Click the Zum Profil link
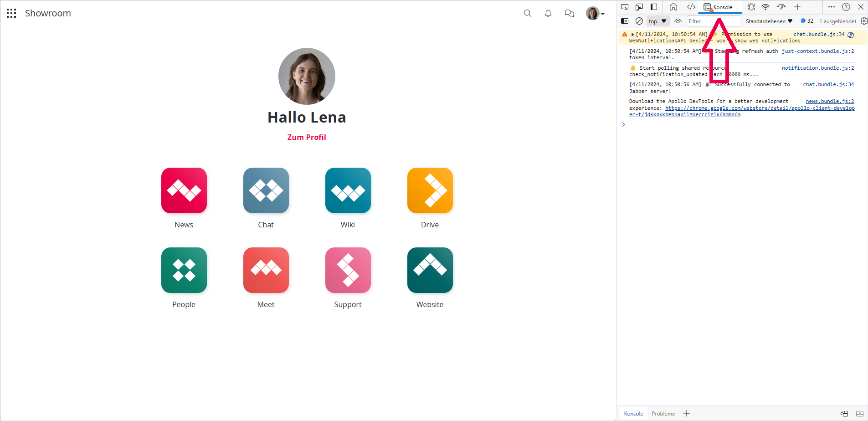Image resolution: width=868 pixels, height=421 pixels. click(307, 137)
